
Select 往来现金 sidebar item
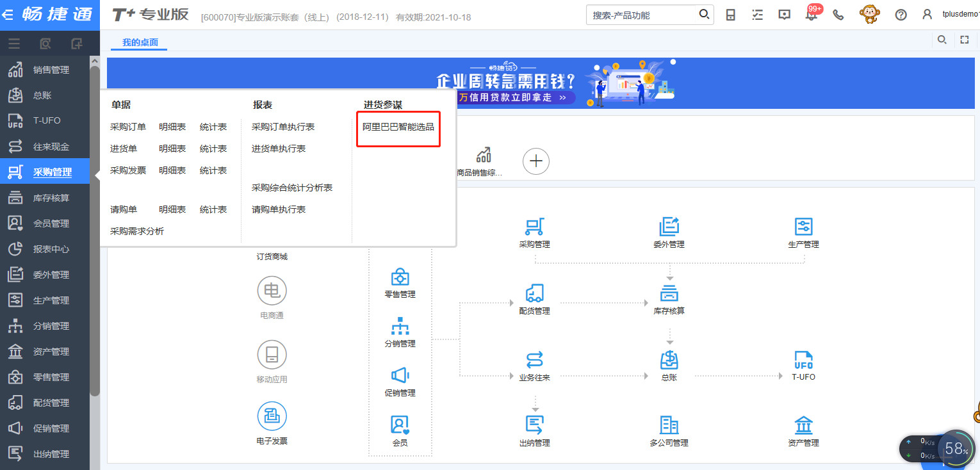[45, 147]
